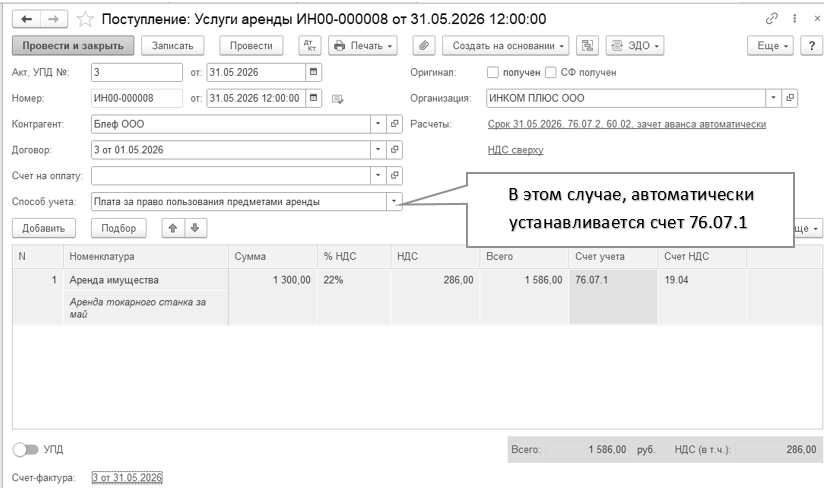Move row down arrow
The height and width of the screenshot is (504, 834).
195,228
